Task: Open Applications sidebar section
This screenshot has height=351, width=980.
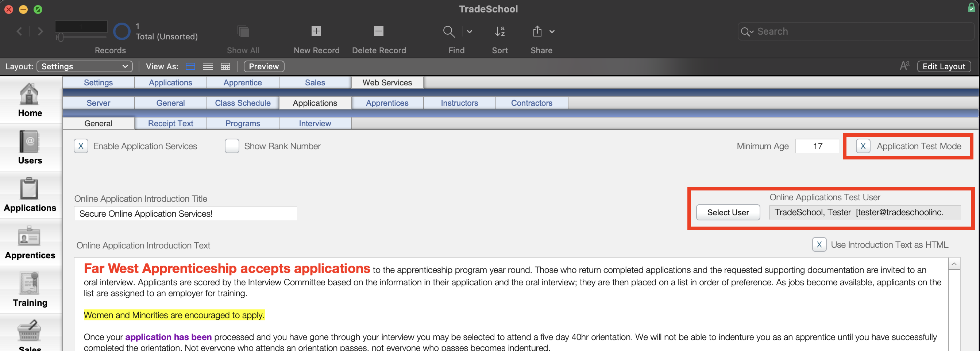Action: click(30, 195)
